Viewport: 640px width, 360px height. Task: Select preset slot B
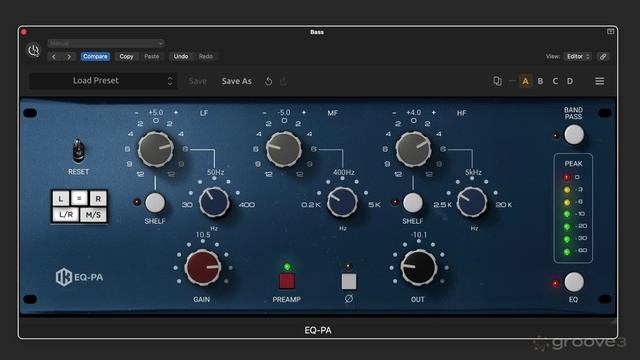(540, 81)
